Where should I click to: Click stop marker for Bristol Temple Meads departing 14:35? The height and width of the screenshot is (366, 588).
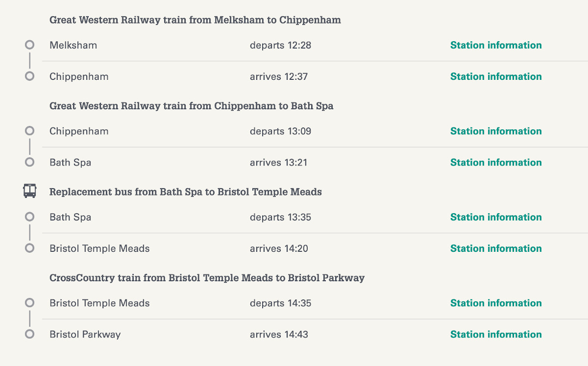click(29, 303)
